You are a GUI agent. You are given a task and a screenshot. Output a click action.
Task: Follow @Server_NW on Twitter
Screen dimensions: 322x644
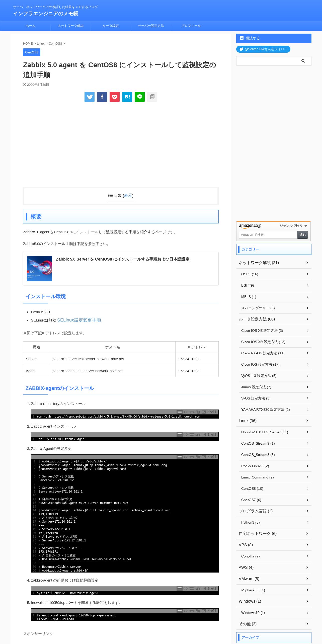263,49
